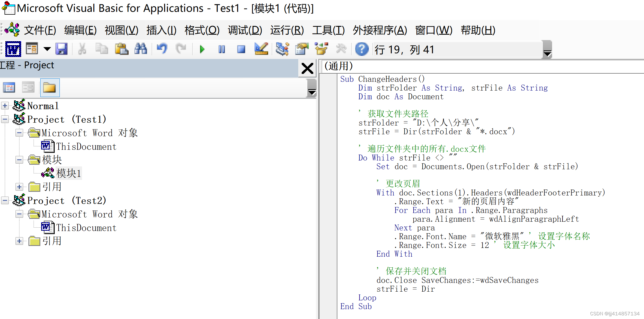This screenshot has width=644, height=319.
Task: Click the Undo arrow icon
Action: [162, 49]
